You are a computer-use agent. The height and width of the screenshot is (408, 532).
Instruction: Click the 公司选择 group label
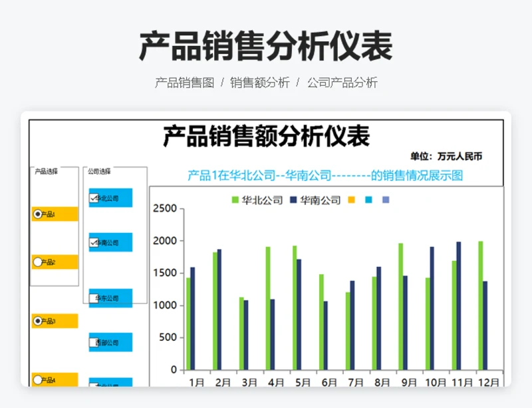pyautogui.click(x=99, y=171)
